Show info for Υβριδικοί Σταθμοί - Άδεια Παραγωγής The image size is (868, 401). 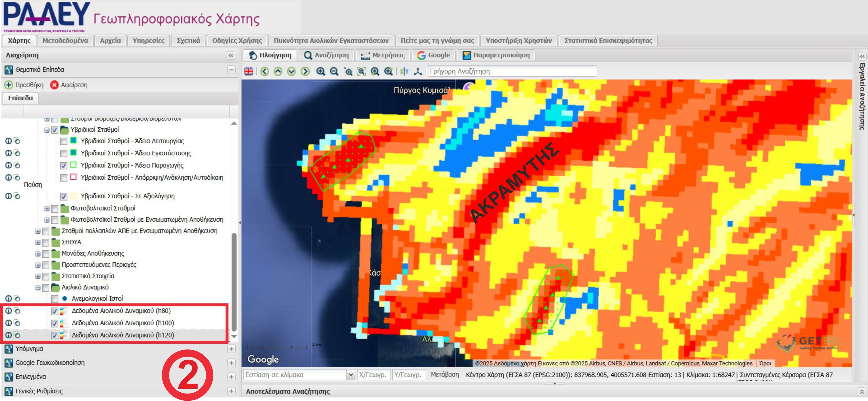8,165
